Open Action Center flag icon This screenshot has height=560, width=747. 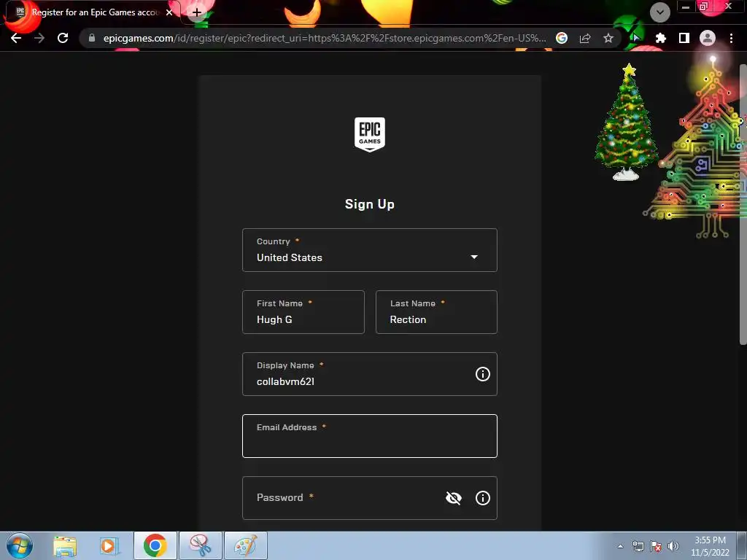coord(656,546)
